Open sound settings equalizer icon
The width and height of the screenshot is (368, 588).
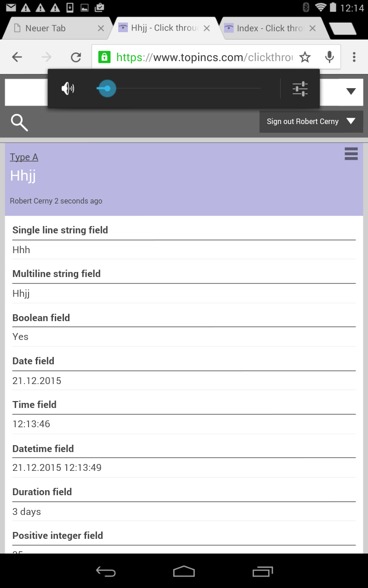pos(300,89)
